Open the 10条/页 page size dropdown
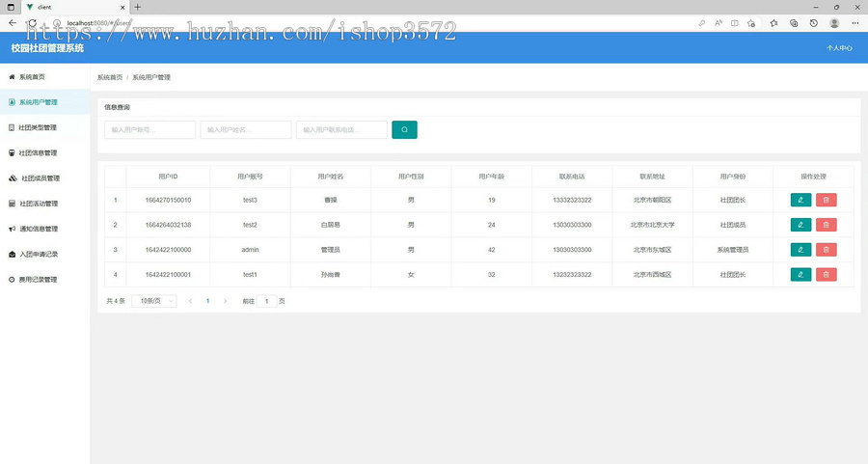The height and width of the screenshot is (464, 868). [x=154, y=301]
